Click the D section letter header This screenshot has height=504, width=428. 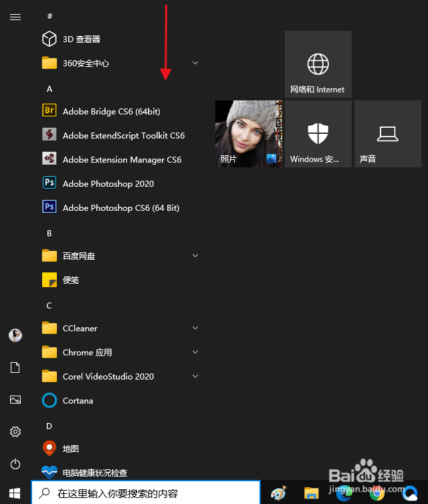[49, 426]
